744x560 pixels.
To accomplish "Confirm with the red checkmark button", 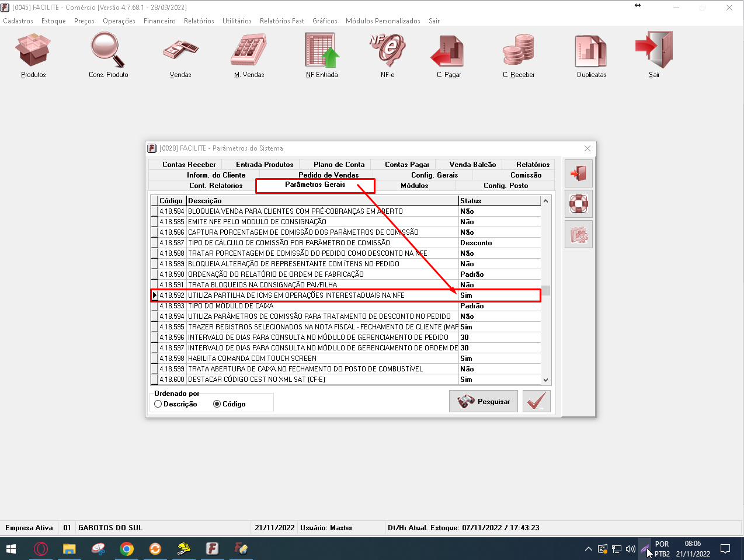I will pyautogui.click(x=537, y=401).
